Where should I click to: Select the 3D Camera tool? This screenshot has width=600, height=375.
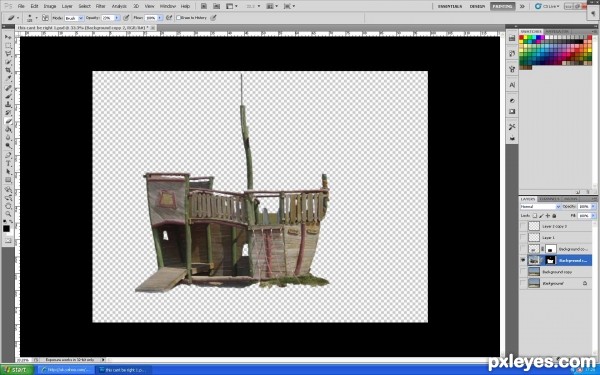coord(8,198)
